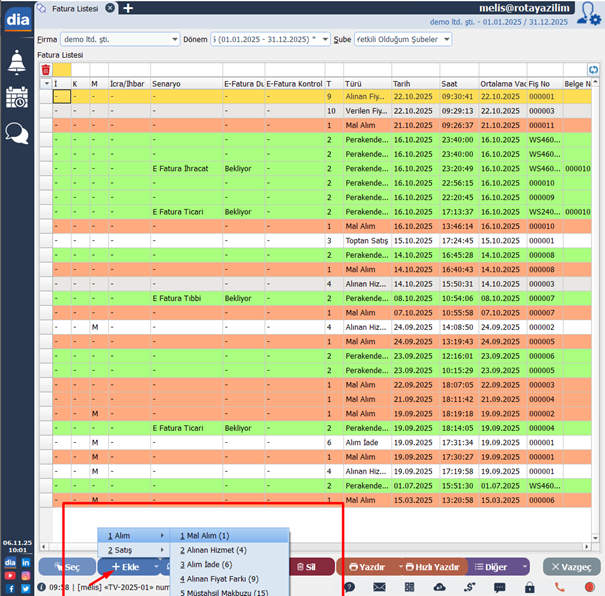
Task: Open the chat messages icon
Action: [x=17, y=133]
